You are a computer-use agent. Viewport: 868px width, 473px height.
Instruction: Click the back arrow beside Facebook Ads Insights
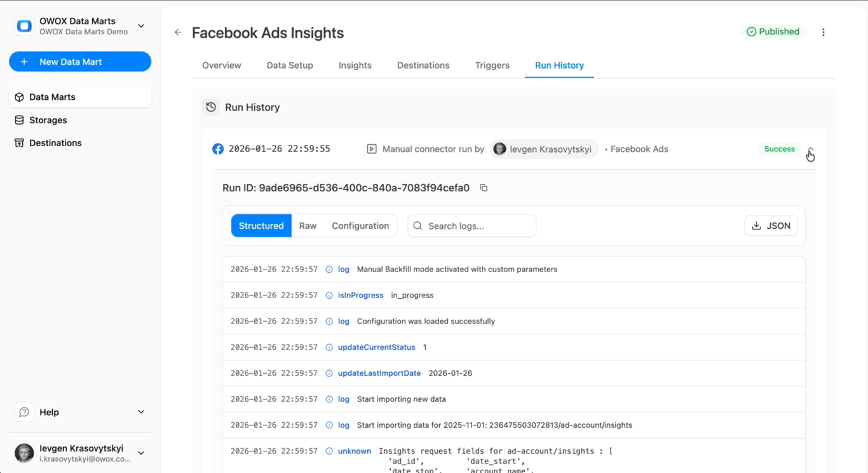[178, 32]
